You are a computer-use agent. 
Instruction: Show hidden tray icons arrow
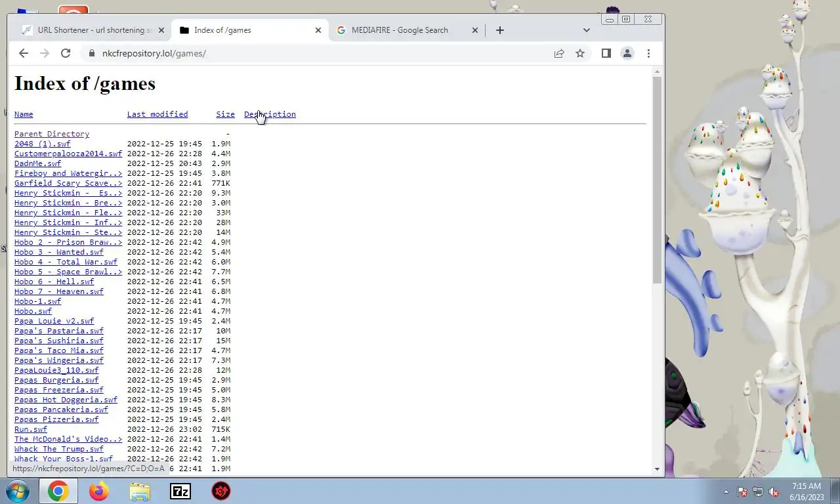tap(726, 492)
